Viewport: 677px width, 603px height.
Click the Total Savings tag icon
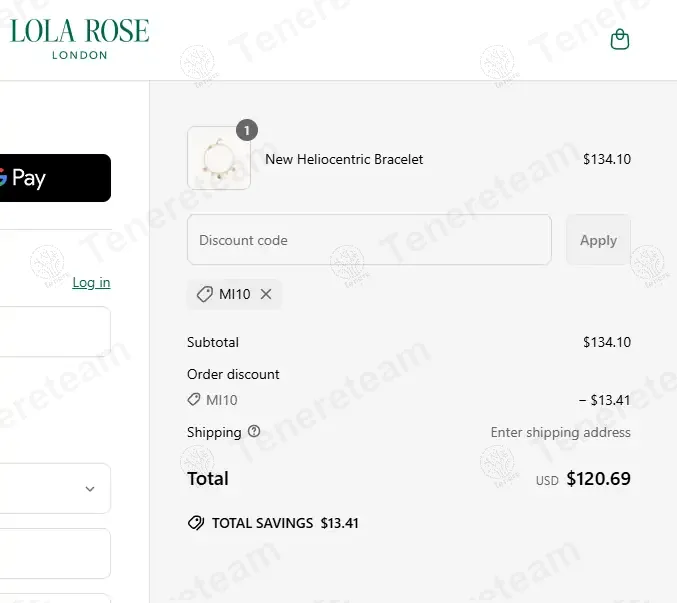pos(196,523)
